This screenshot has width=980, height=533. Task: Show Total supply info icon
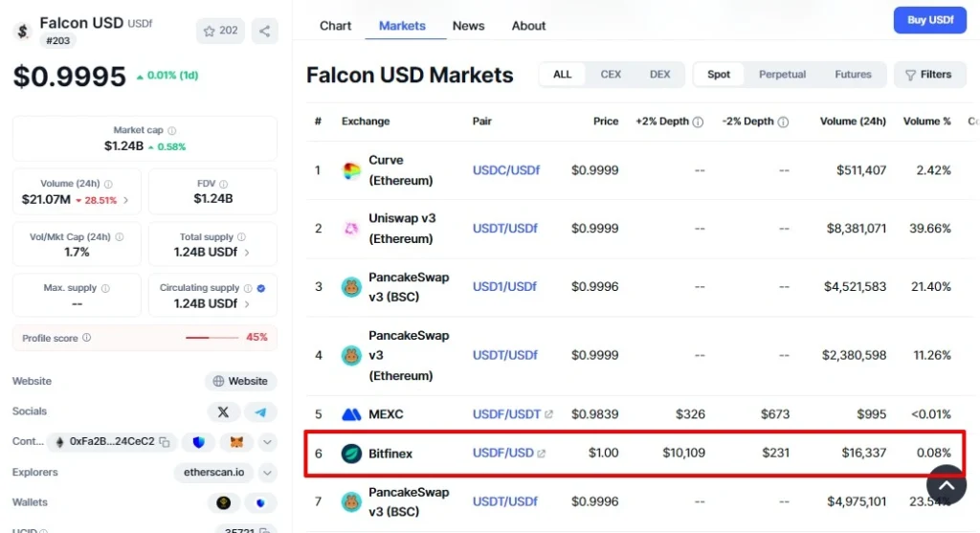[241, 237]
